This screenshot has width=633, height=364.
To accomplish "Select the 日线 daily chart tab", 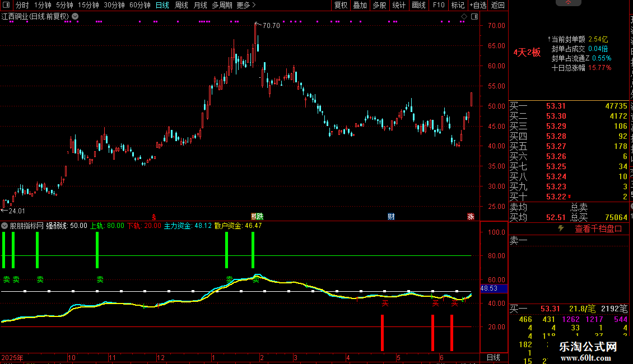I will pyautogui.click(x=162, y=5).
